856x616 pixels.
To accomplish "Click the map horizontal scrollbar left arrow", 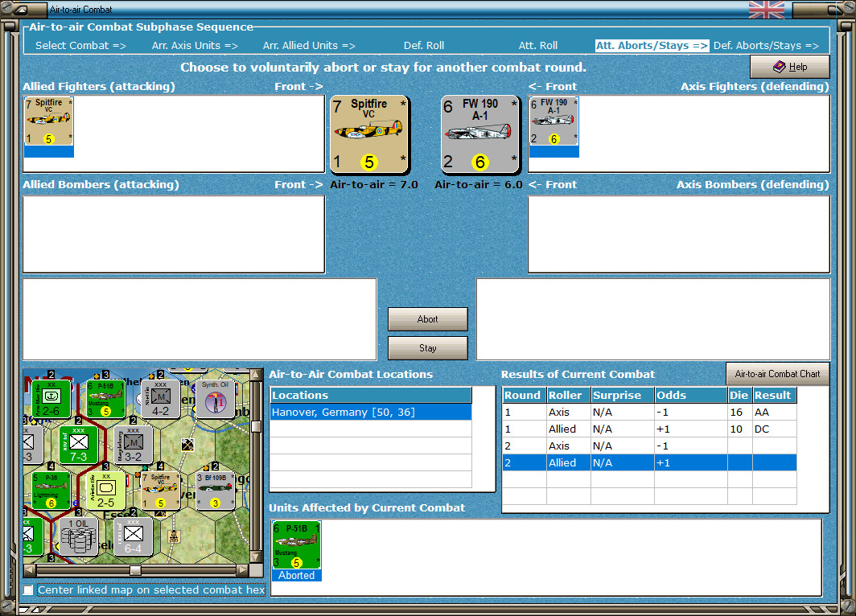I will [x=30, y=570].
